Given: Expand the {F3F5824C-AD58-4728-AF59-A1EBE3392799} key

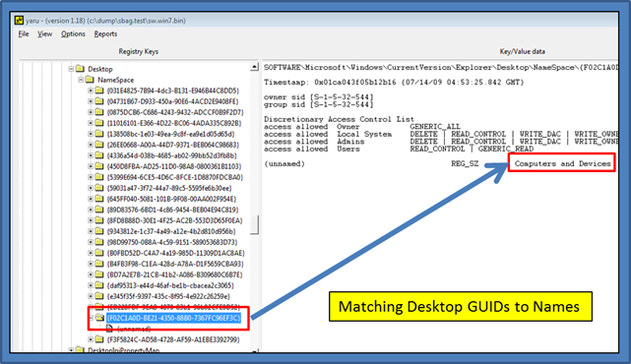Looking at the screenshot, I should [91, 339].
